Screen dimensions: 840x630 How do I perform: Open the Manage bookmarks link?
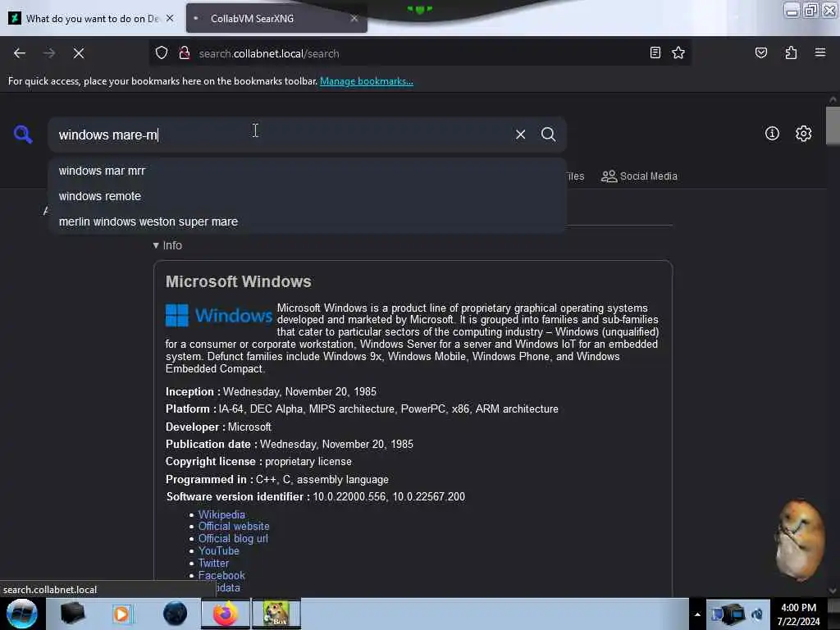pos(367,81)
